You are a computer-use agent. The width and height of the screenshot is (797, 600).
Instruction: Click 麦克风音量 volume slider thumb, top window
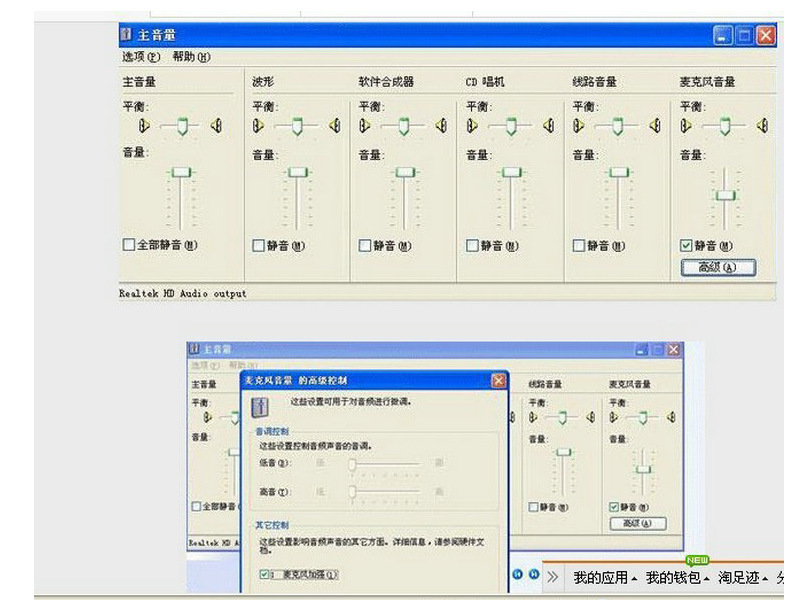pyautogui.click(x=726, y=195)
